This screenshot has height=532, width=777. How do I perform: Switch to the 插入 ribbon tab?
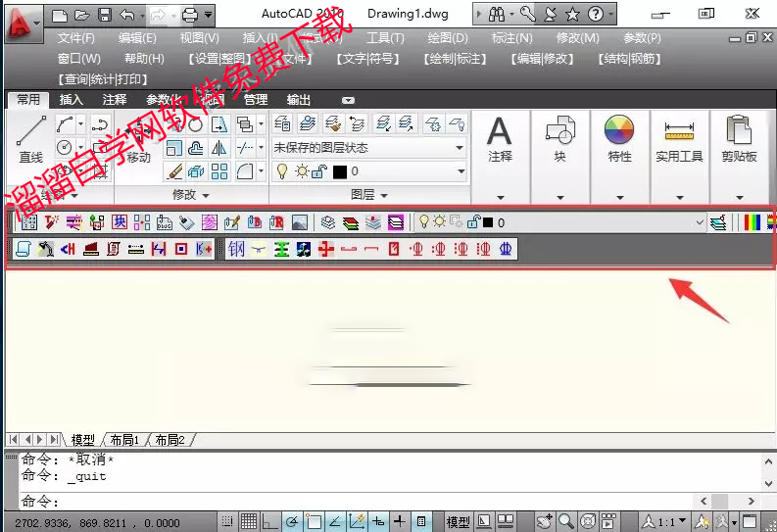(72, 100)
